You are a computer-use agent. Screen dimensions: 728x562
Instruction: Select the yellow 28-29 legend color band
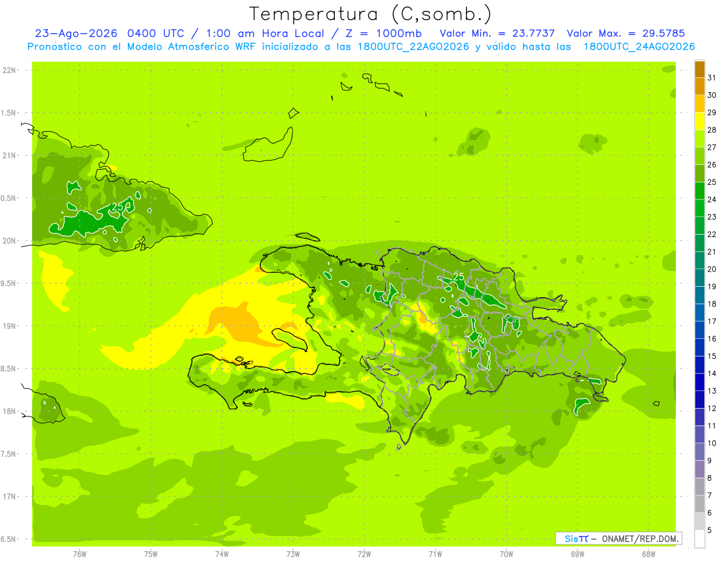pyautogui.click(x=699, y=121)
